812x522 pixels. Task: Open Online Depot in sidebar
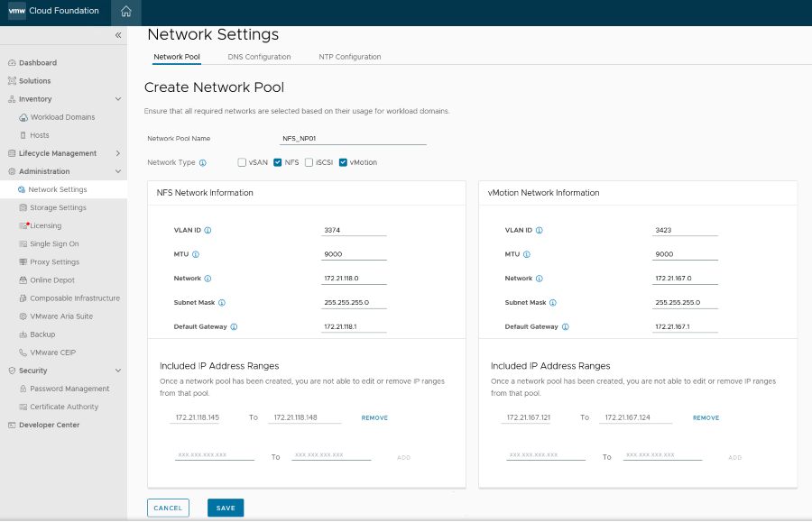[x=52, y=280]
